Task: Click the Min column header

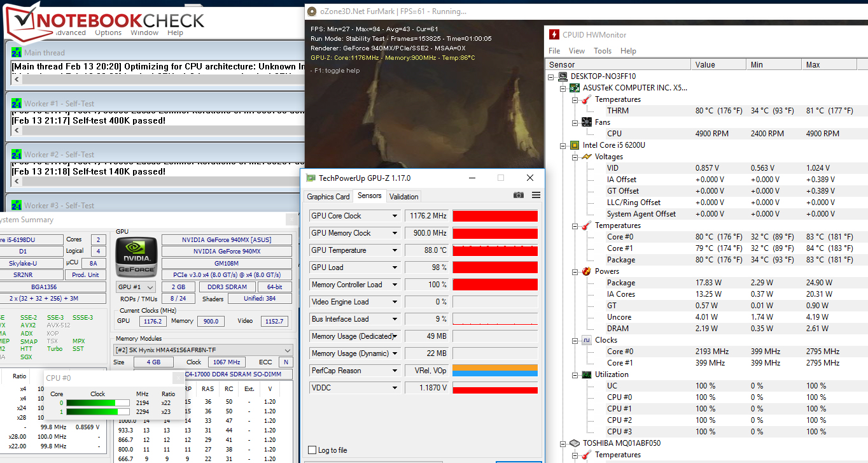Action: 774,64
